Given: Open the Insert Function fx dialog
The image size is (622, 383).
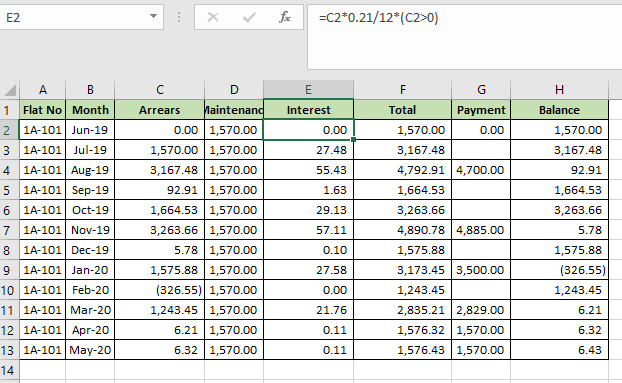Looking at the screenshot, I should pyautogui.click(x=285, y=17).
